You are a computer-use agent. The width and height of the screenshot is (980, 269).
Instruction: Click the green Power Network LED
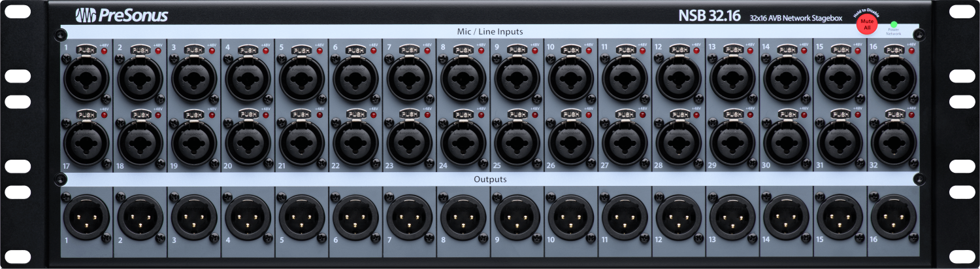(x=894, y=24)
